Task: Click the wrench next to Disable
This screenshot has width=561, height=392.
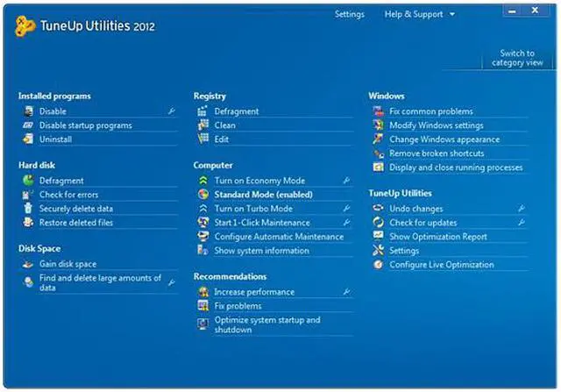Action: coord(172,111)
